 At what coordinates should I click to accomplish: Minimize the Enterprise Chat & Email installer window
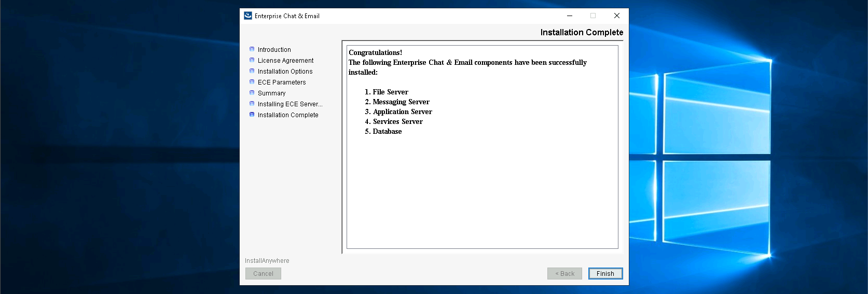tap(570, 16)
